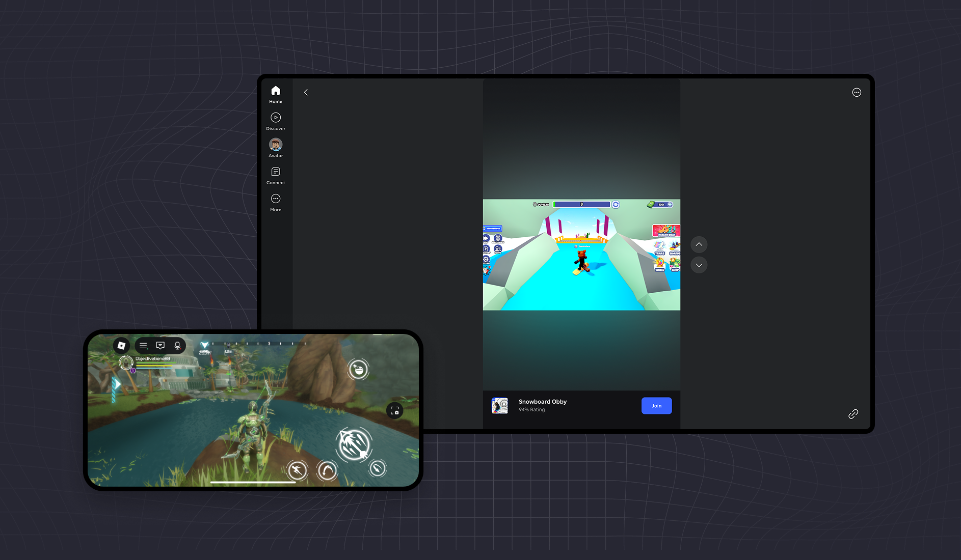Open the Achievements medal icon
Image resolution: width=961 pixels, height=560 pixels.
(x=498, y=238)
